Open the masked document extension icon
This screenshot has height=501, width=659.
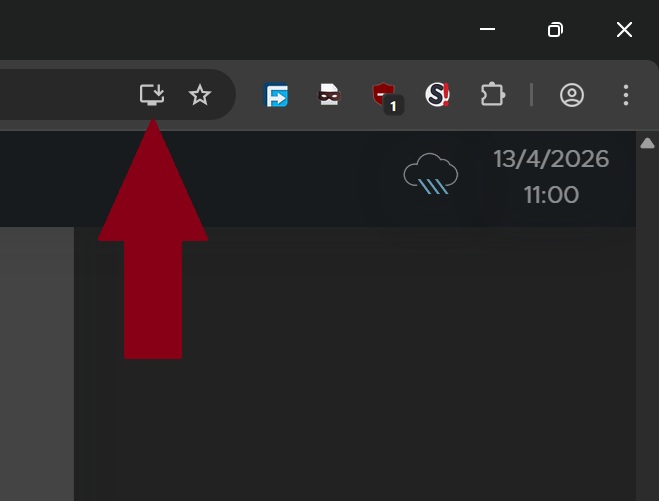[x=329, y=95]
